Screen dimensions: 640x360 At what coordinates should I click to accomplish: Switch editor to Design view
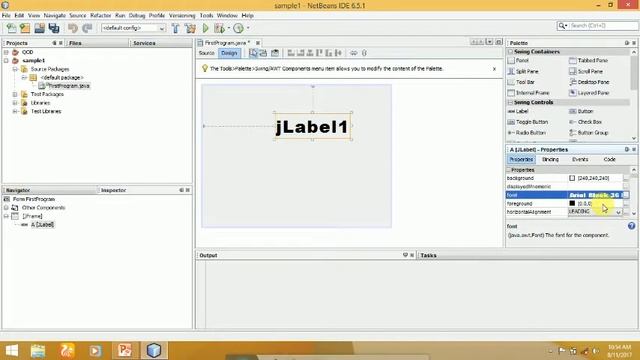pyautogui.click(x=229, y=53)
